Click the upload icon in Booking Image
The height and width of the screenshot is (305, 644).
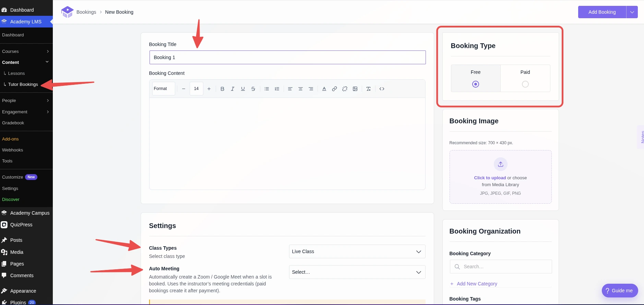click(x=500, y=164)
